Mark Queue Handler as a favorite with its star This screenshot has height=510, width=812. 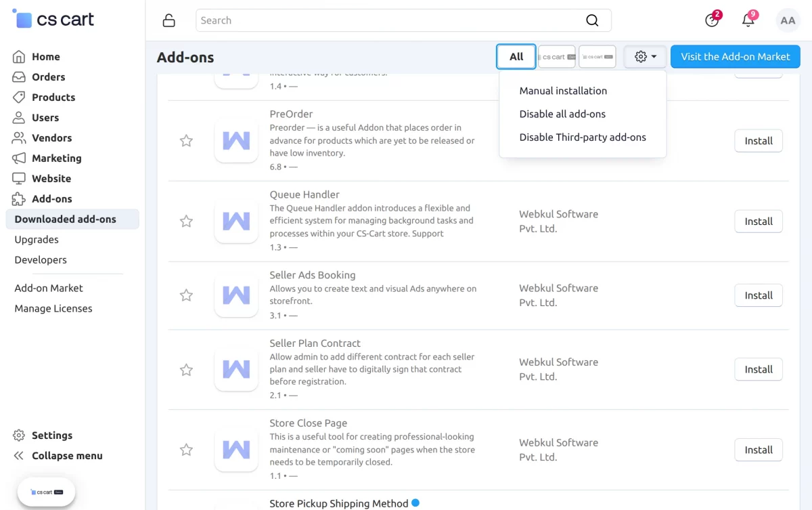pyautogui.click(x=186, y=221)
